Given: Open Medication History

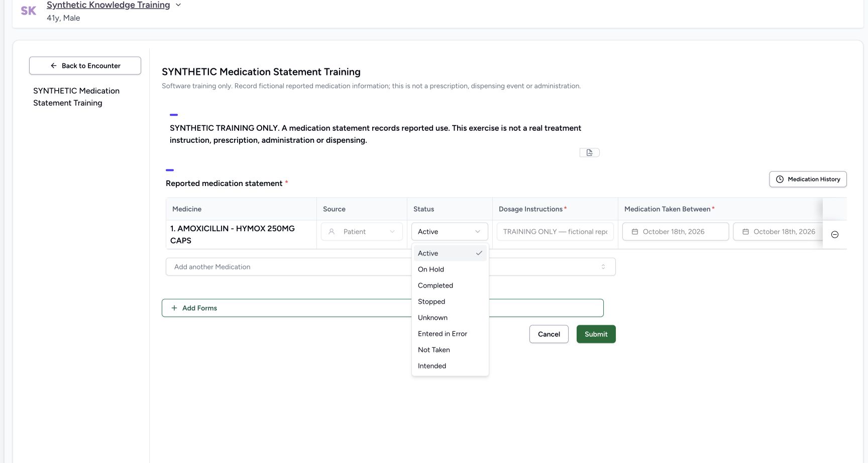Looking at the screenshot, I should point(808,179).
